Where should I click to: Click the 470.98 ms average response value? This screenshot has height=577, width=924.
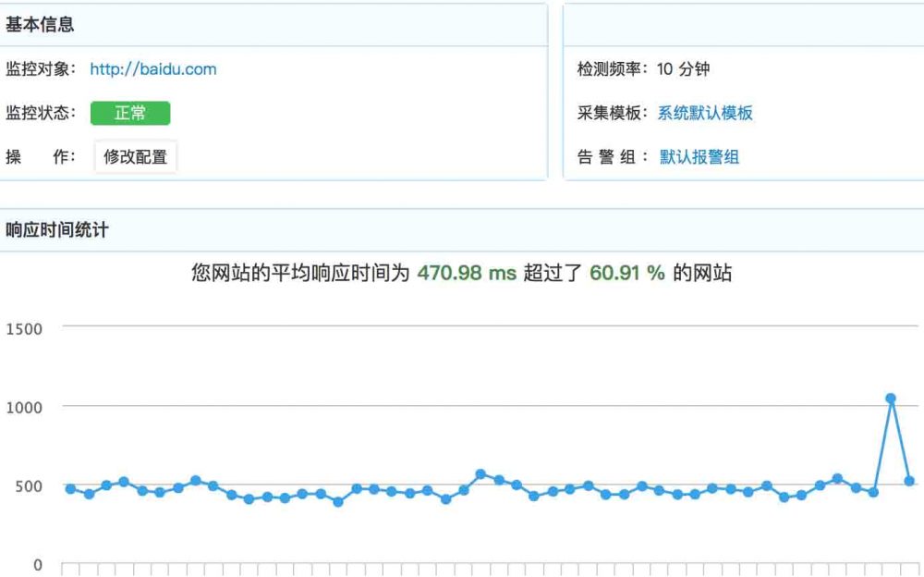467,274
